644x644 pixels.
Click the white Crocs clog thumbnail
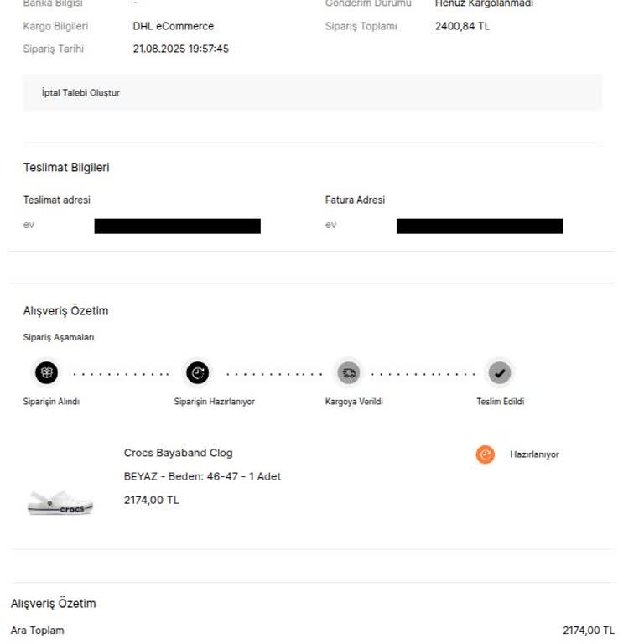click(x=60, y=502)
